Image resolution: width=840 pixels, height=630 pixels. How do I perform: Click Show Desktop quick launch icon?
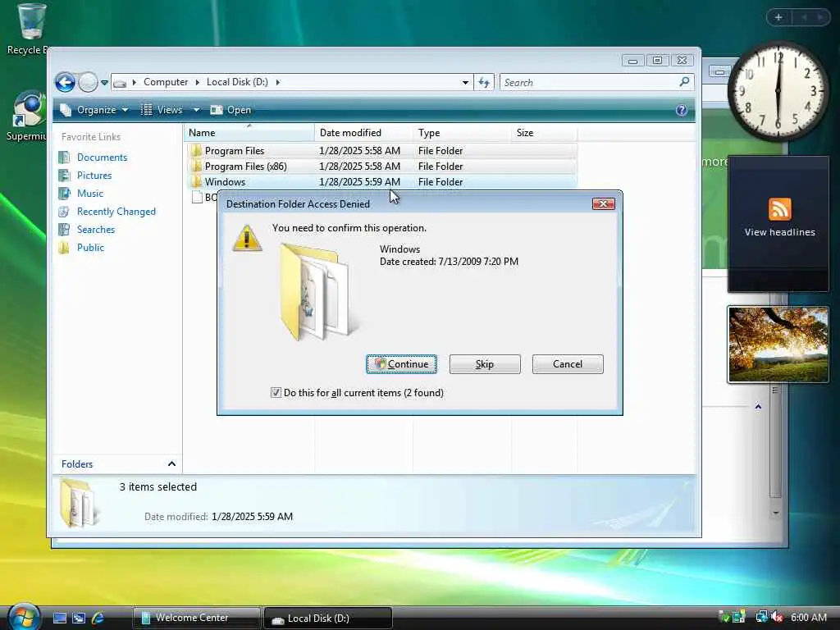(59, 619)
